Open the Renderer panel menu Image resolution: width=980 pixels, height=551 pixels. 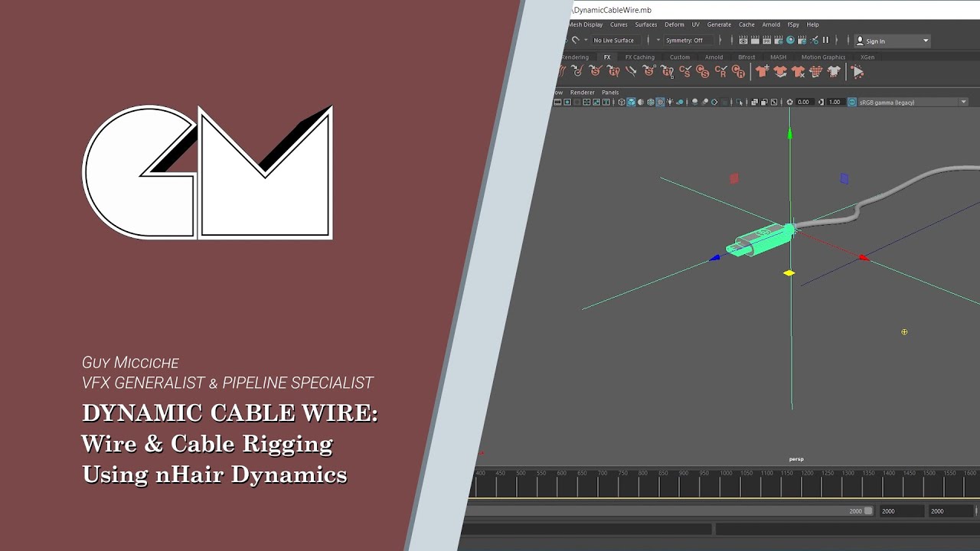click(583, 93)
